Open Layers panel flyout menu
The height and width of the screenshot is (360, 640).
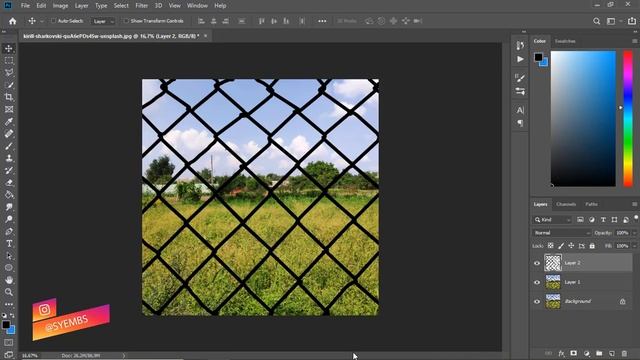(634, 204)
